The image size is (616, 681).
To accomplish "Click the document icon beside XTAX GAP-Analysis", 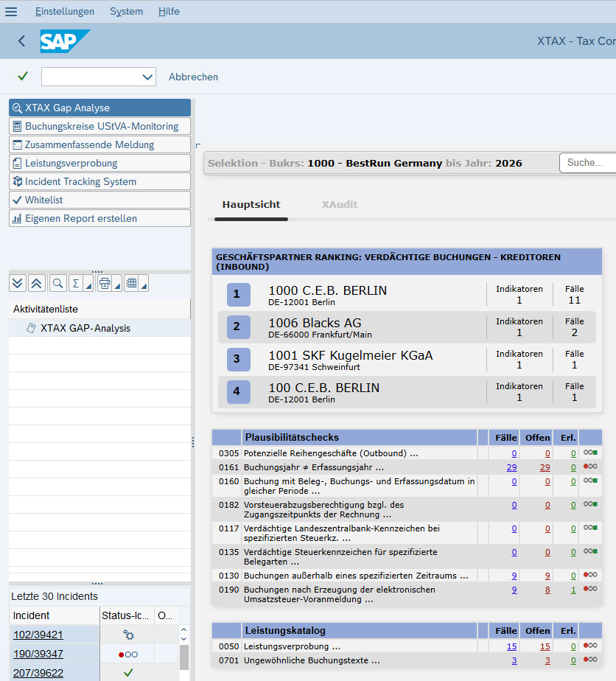I will pyautogui.click(x=31, y=328).
